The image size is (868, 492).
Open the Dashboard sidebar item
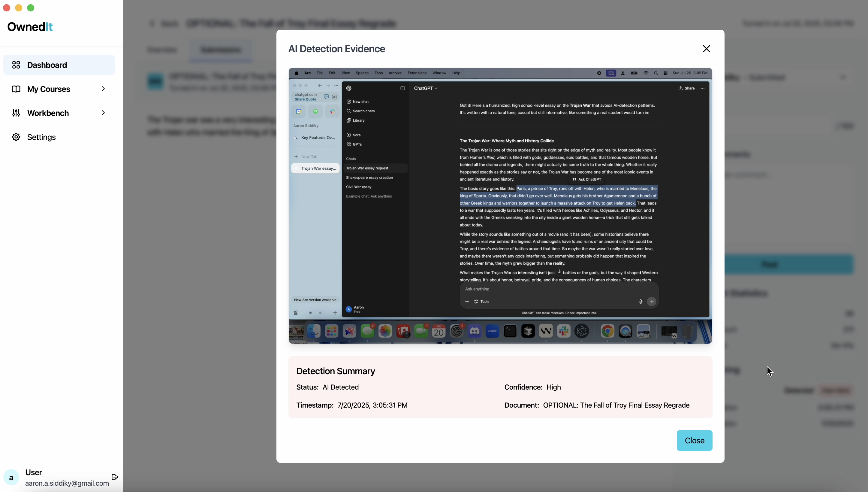pos(59,65)
